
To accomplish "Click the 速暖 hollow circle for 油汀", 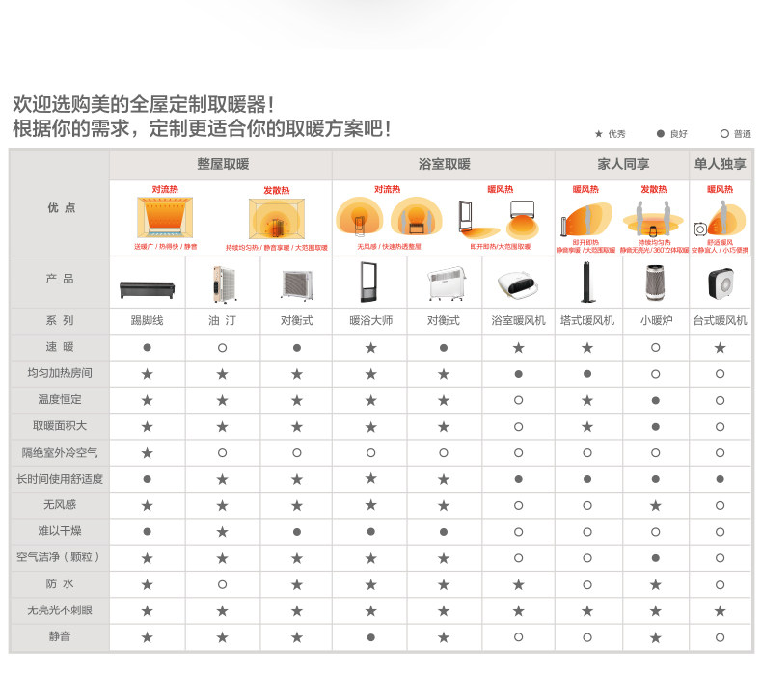I will click(x=222, y=348).
